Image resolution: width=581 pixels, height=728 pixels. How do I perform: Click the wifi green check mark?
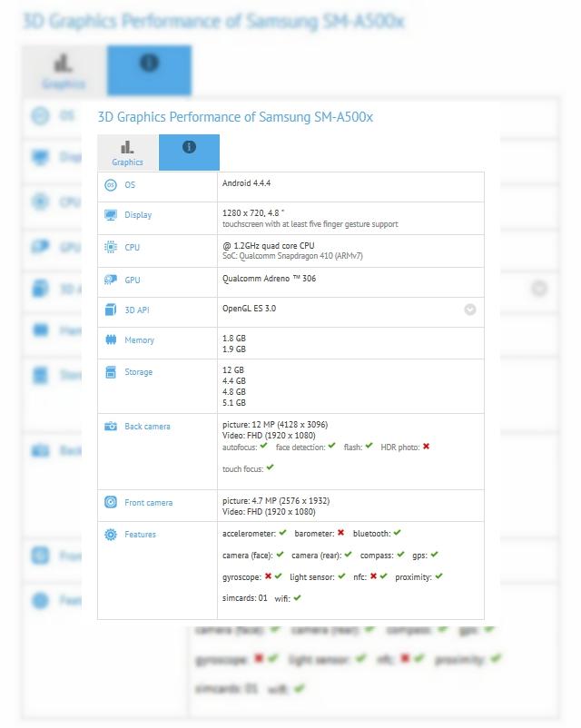click(297, 598)
